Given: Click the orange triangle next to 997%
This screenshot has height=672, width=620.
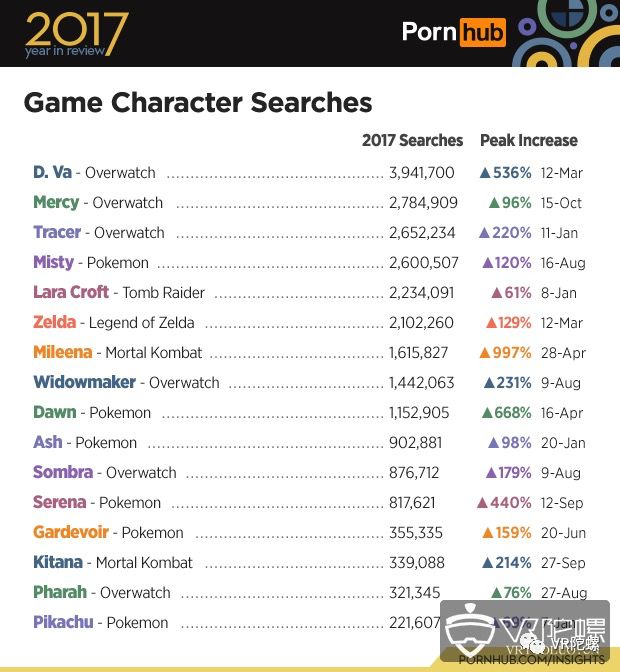Looking at the screenshot, I should [x=485, y=353].
